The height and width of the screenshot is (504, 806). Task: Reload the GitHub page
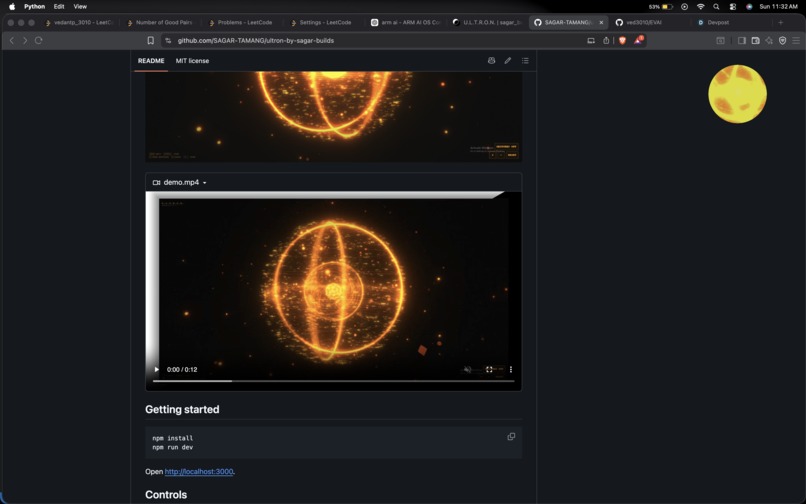(39, 40)
